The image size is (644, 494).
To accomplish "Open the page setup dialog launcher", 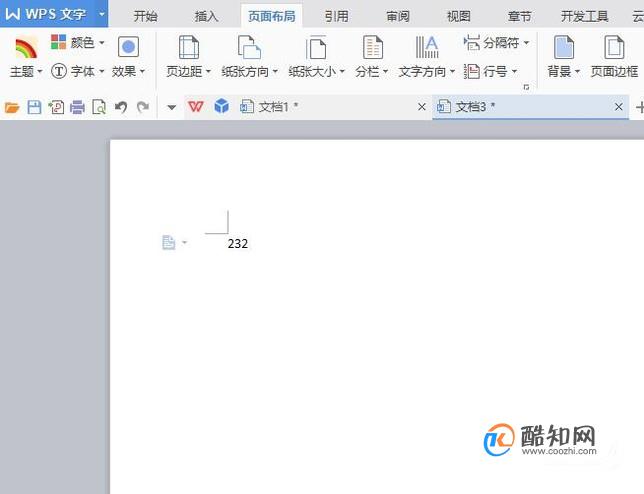I will point(526,87).
